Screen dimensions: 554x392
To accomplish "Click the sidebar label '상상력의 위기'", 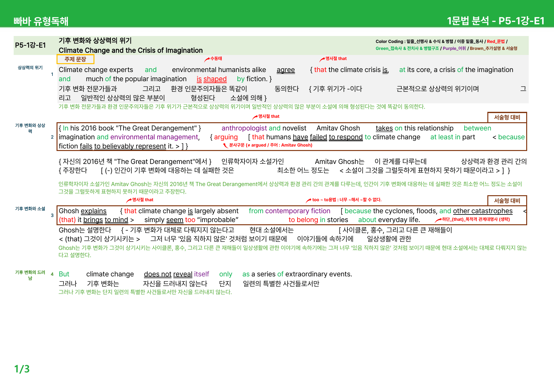I will click(x=30, y=68).
